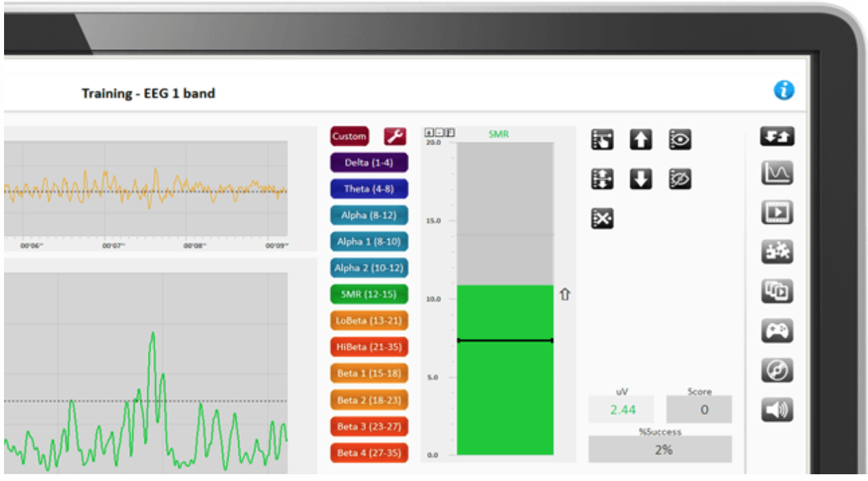Select the Beta 3 (23-27) band
Screen dimensions: 868x481
click(369, 427)
